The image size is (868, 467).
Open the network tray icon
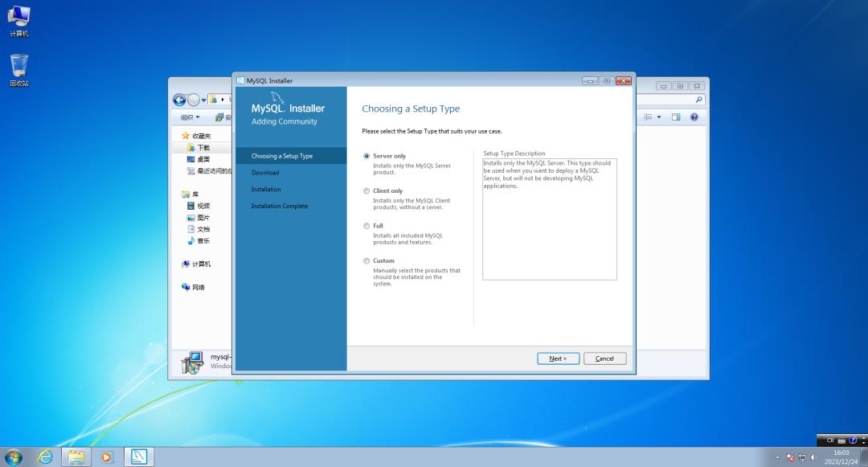[802, 457]
